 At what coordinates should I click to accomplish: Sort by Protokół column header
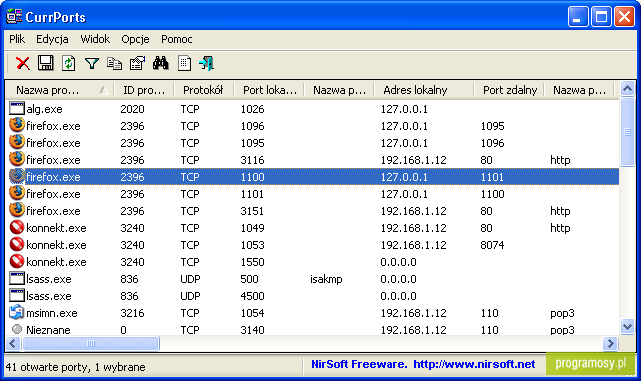point(204,90)
